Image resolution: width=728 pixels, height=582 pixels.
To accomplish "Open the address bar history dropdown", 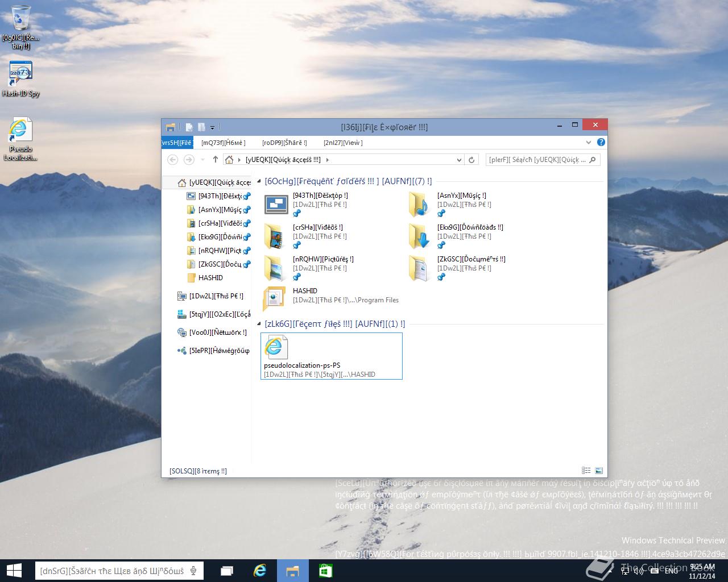I will pyautogui.click(x=459, y=160).
